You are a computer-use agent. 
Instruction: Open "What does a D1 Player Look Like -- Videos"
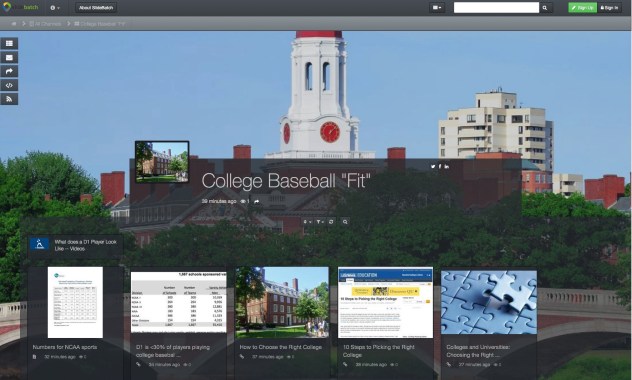(85, 245)
